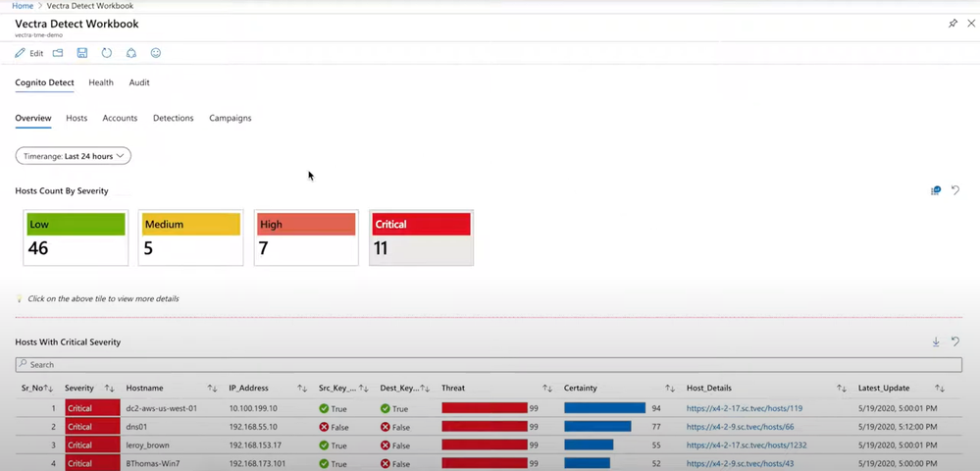Sort by the IP_Address column arrows
980x471 pixels.
(x=302, y=389)
